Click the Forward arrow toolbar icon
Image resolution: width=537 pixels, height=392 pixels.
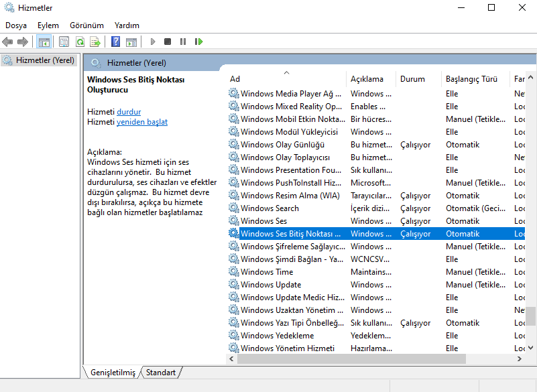point(23,42)
